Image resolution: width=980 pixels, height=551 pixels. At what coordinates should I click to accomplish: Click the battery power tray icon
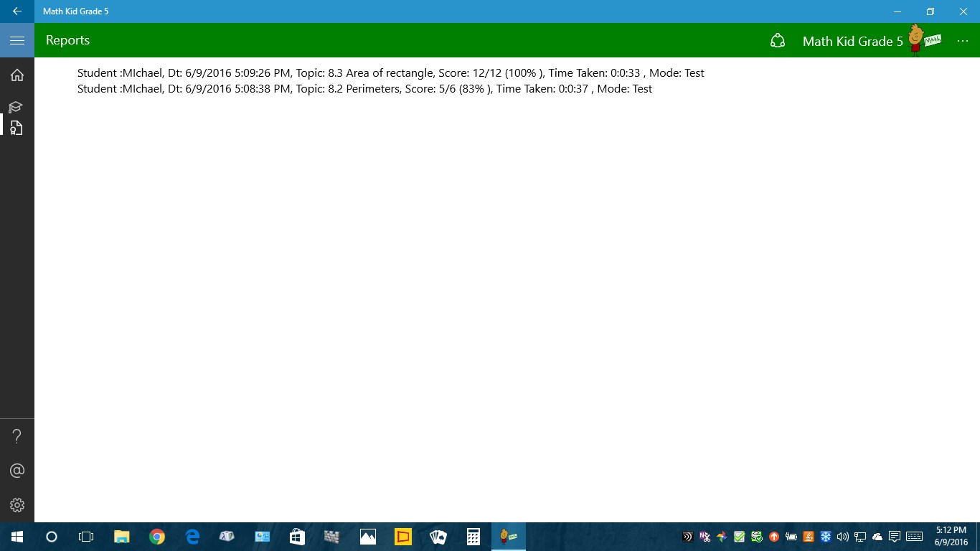(791, 537)
